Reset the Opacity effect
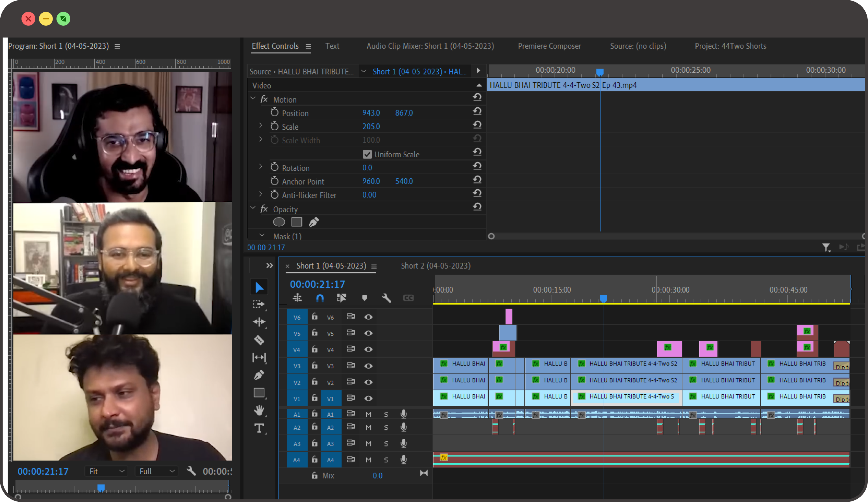This screenshot has height=502, width=868. pos(477,207)
